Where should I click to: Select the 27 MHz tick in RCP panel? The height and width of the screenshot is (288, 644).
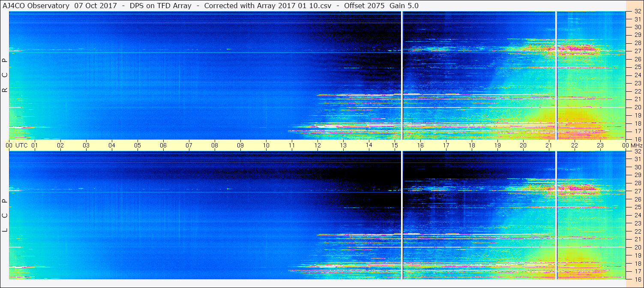[x=638, y=51]
